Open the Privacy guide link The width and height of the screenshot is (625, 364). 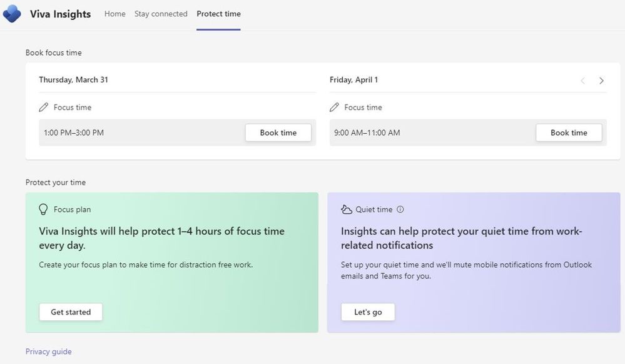pyautogui.click(x=49, y=351)
